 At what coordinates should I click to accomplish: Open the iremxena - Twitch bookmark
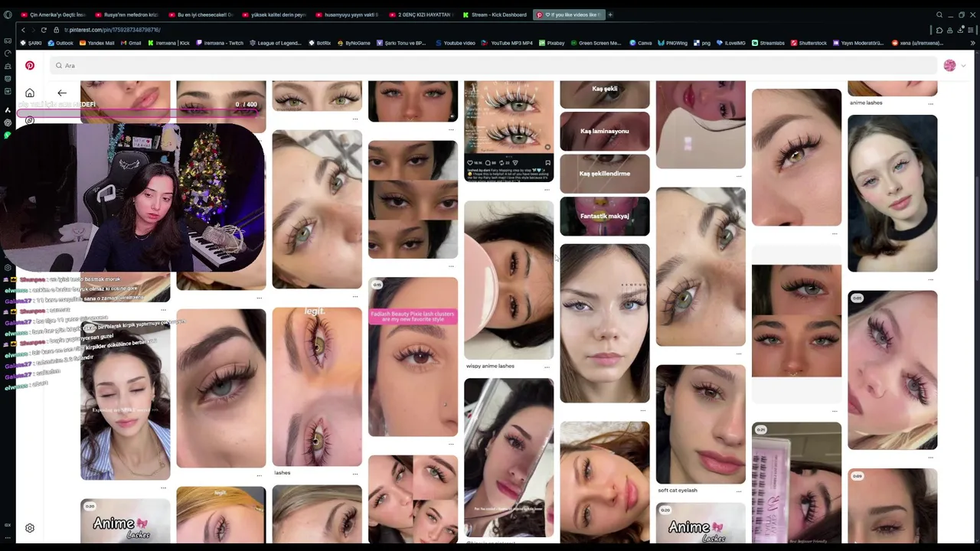(x=220, y=43)
